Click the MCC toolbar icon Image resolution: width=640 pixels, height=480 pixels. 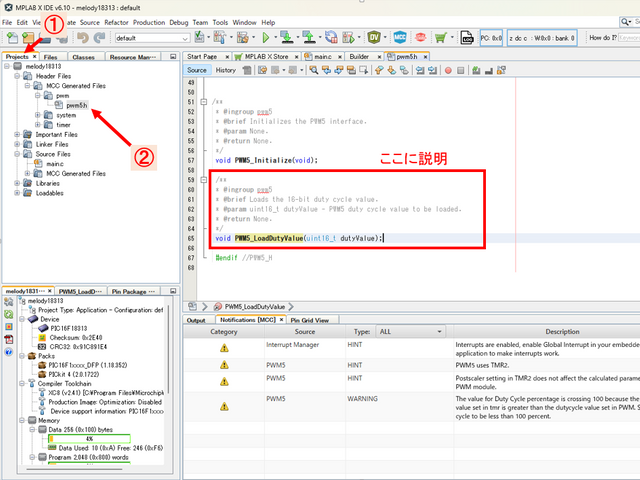click(x=401, y=38)
